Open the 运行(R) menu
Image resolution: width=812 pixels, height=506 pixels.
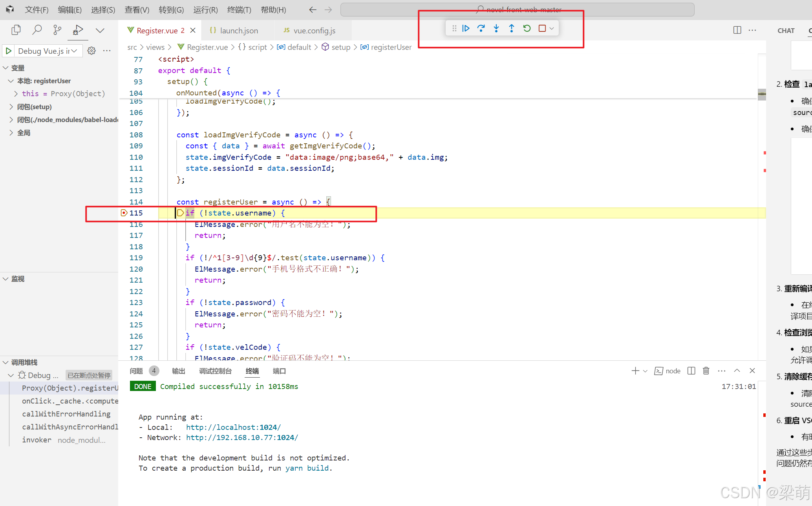click(205, 10)
